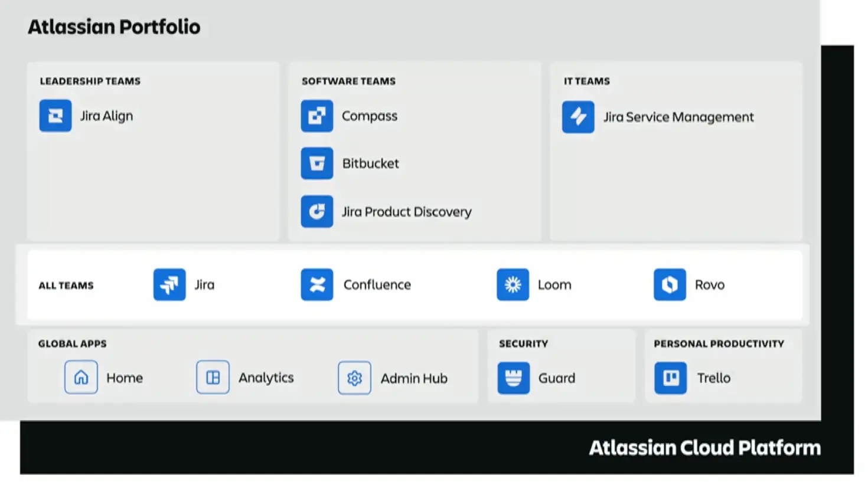This screenshot has height=485, width=868.
Task: Open the Analytics icon
Action: [x=213, y=378]
